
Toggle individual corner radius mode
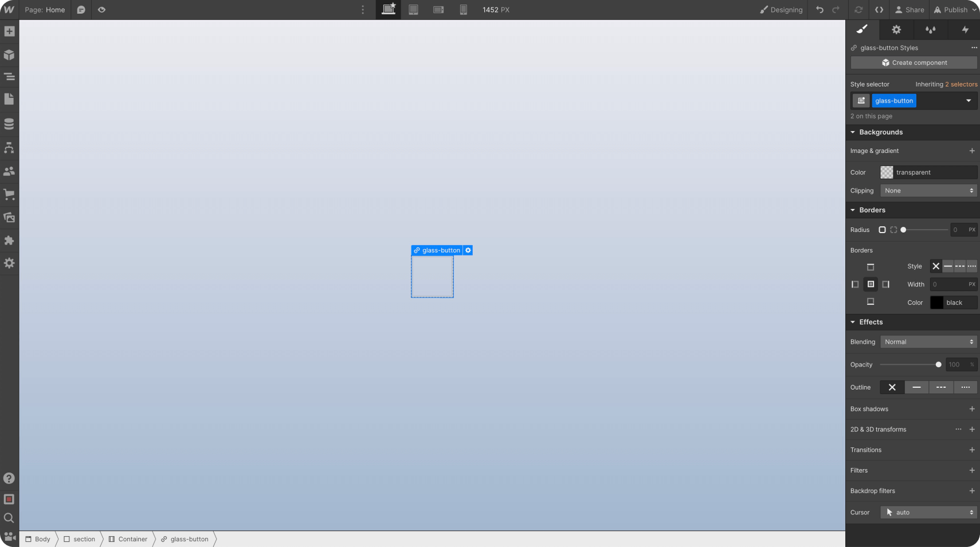tap(893, 230)
